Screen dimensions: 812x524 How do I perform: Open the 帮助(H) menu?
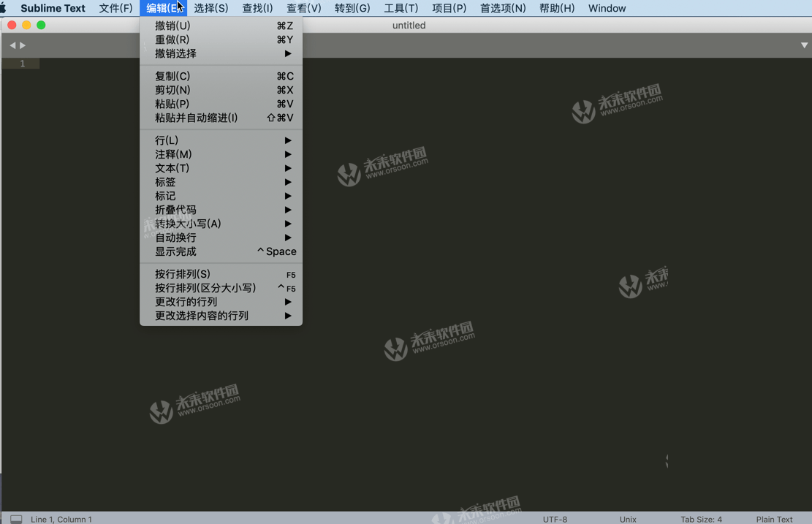coord(557,8)
